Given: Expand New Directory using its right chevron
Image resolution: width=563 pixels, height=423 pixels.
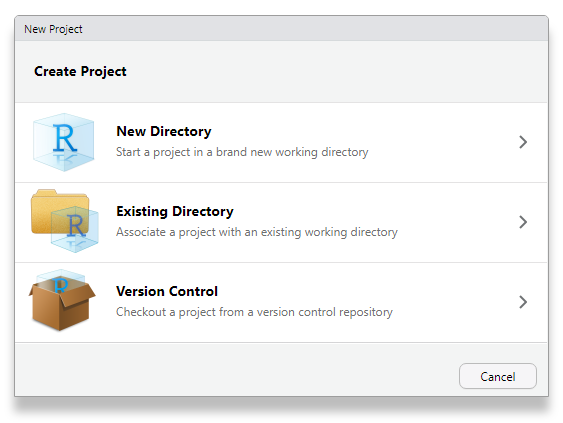Looking at the screenshot, I should (x=523, y=142).
